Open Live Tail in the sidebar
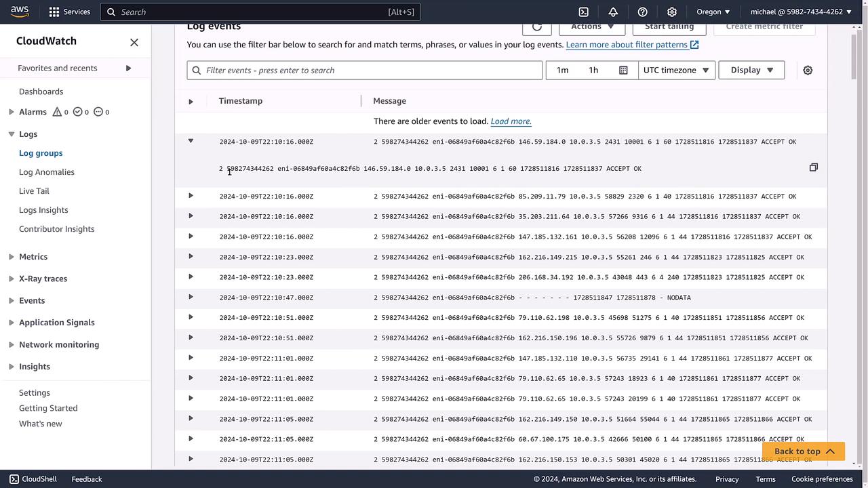Viewport: 868px width, 488px height. click(x=34, y=191)
